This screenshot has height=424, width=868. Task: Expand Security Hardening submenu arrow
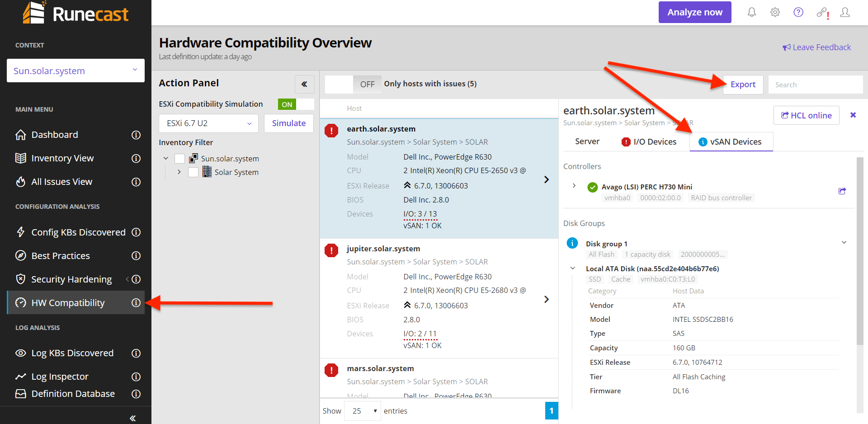pos(127,279)
